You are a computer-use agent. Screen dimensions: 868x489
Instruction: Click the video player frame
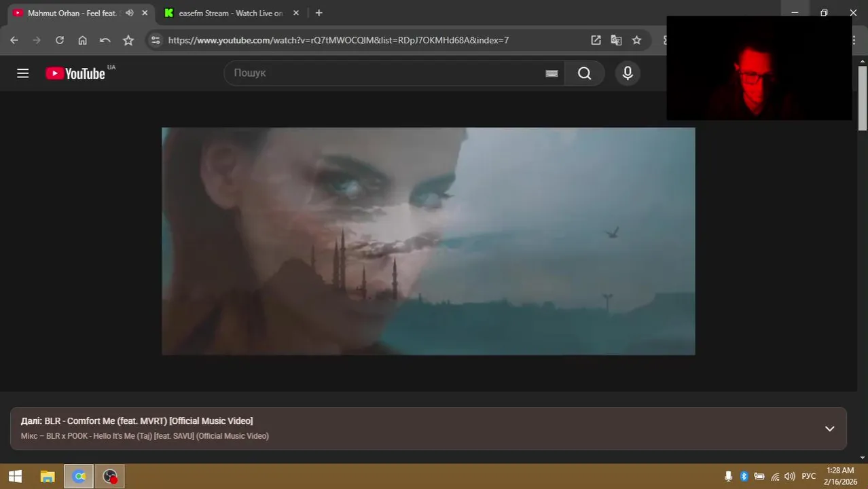pos(428,241)
